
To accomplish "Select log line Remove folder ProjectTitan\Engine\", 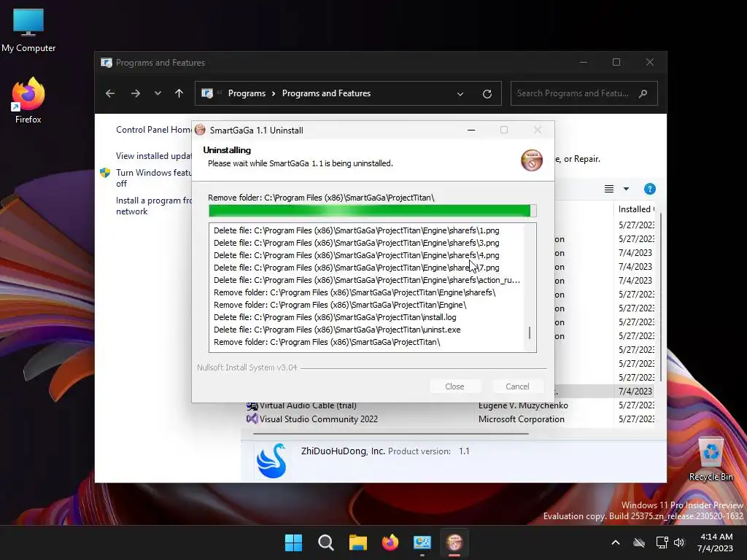I will (340, 305).
